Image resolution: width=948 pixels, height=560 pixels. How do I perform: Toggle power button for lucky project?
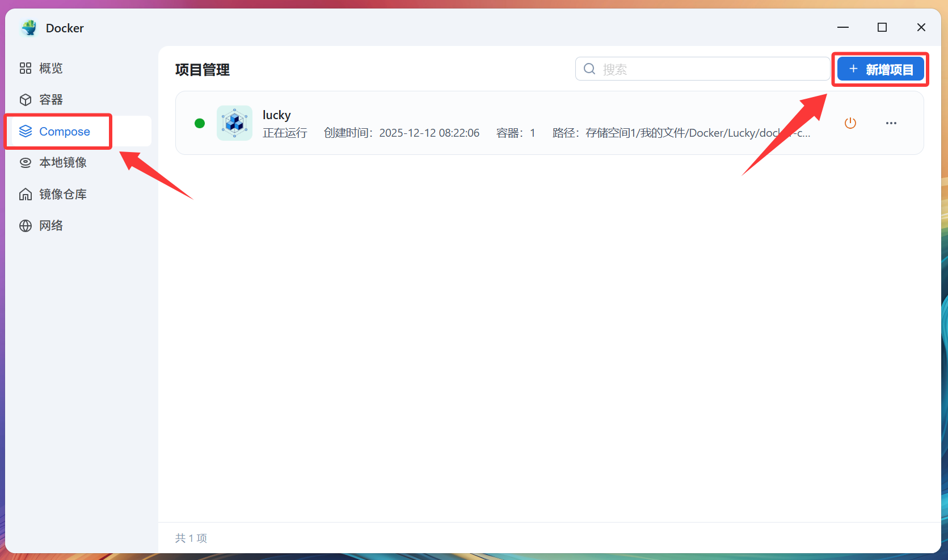[x=850, y=123]
